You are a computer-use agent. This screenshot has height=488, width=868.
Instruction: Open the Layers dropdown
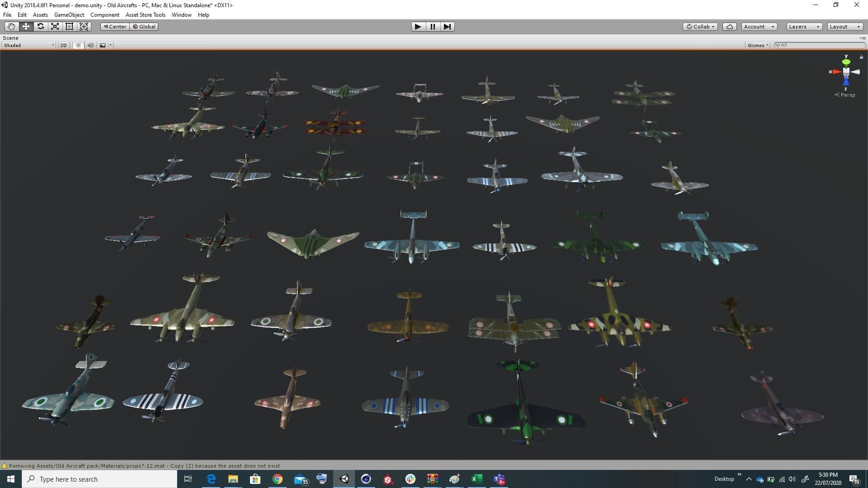pos(803,27)
